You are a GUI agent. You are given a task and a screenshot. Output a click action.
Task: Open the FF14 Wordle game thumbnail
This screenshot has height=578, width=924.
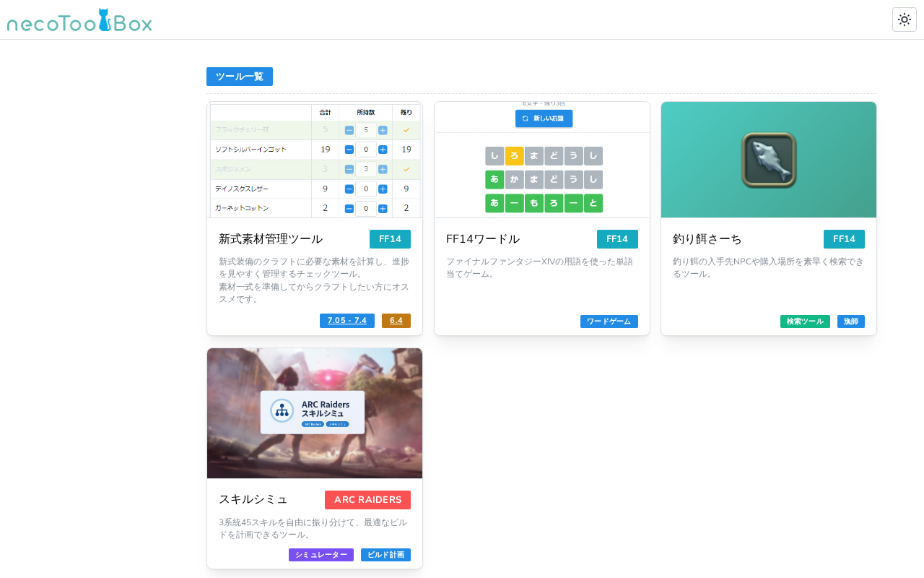tap(542, 160)
